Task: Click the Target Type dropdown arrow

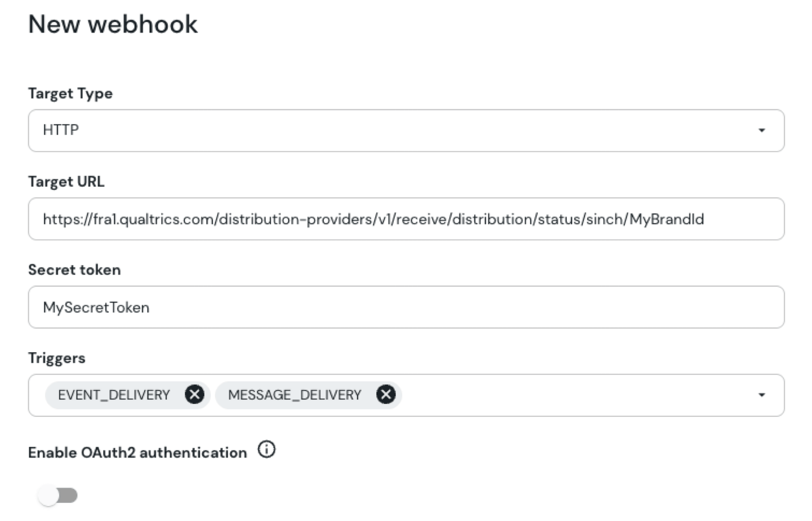Action: [762, 130]
